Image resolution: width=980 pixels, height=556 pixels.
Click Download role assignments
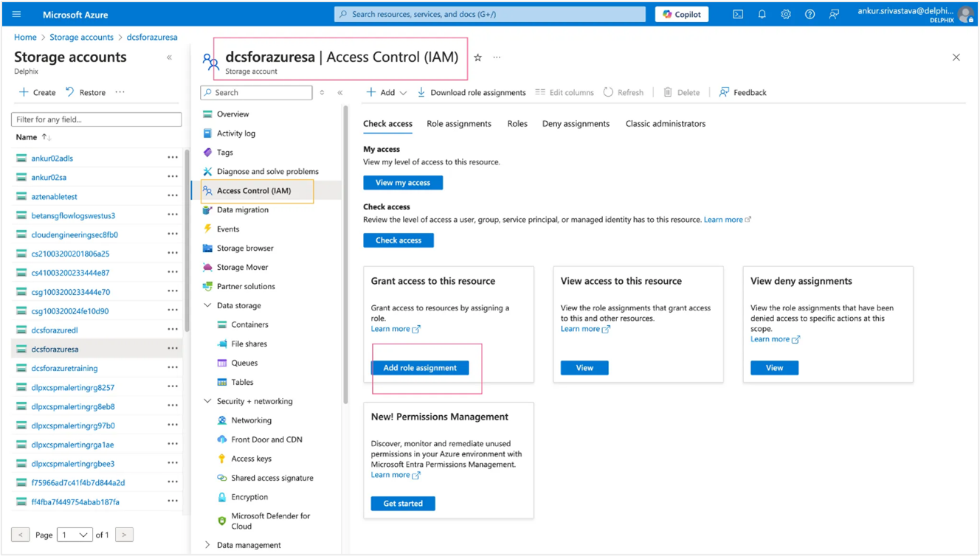472,92
